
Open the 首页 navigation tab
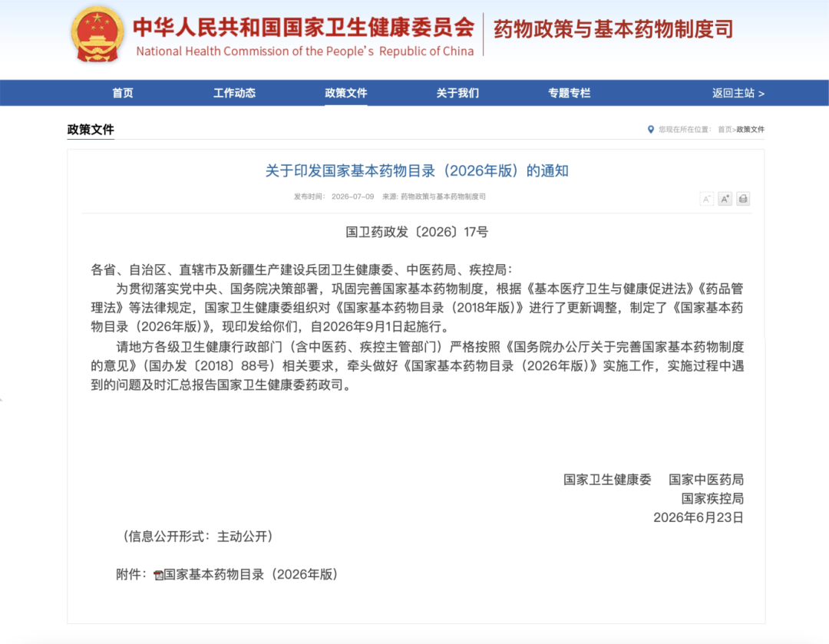123,93
